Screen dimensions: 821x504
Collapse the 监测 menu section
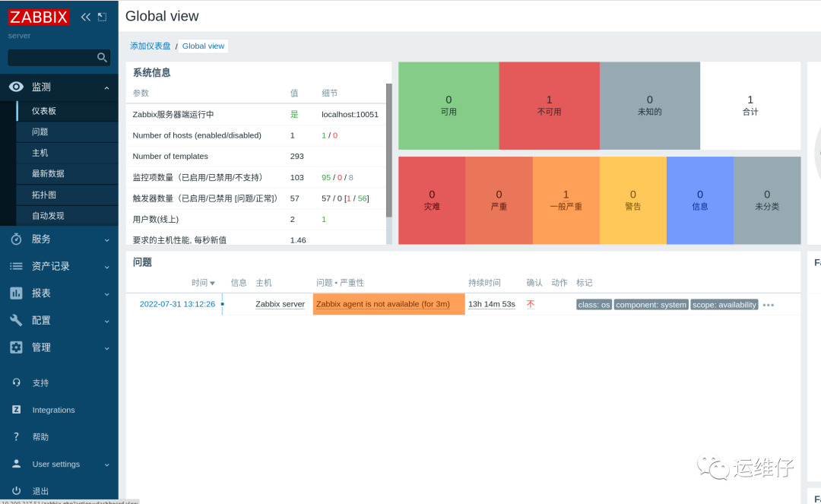(107, 88)
